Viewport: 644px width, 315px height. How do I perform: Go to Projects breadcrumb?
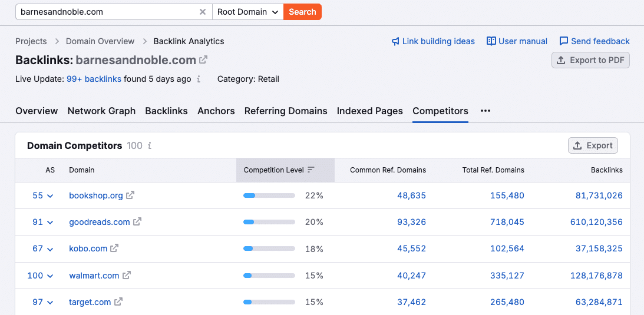[x=31, y=41]
